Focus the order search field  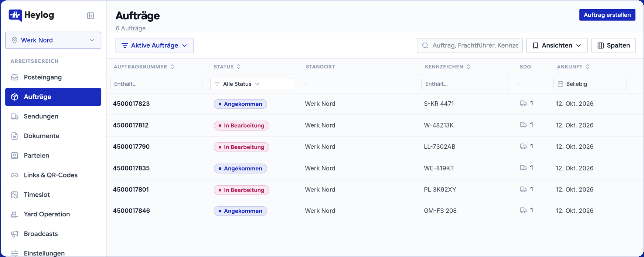[470, 45]
